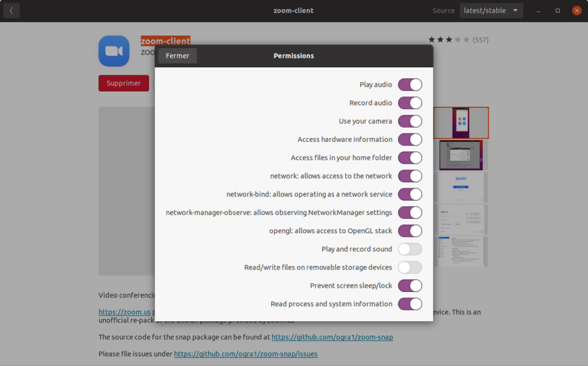588x366 pixels.
Task: Click the 'Prevent screen sleep/lock' label
Action: [351, 286]
